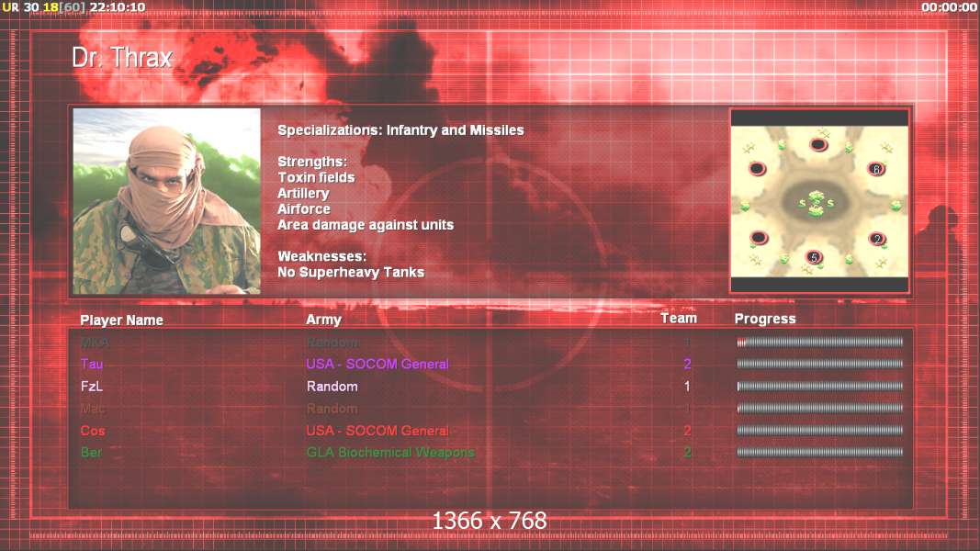Click the MKA player progress bar
Viewport: 980px width, 551px height.
tap(820, 342)
